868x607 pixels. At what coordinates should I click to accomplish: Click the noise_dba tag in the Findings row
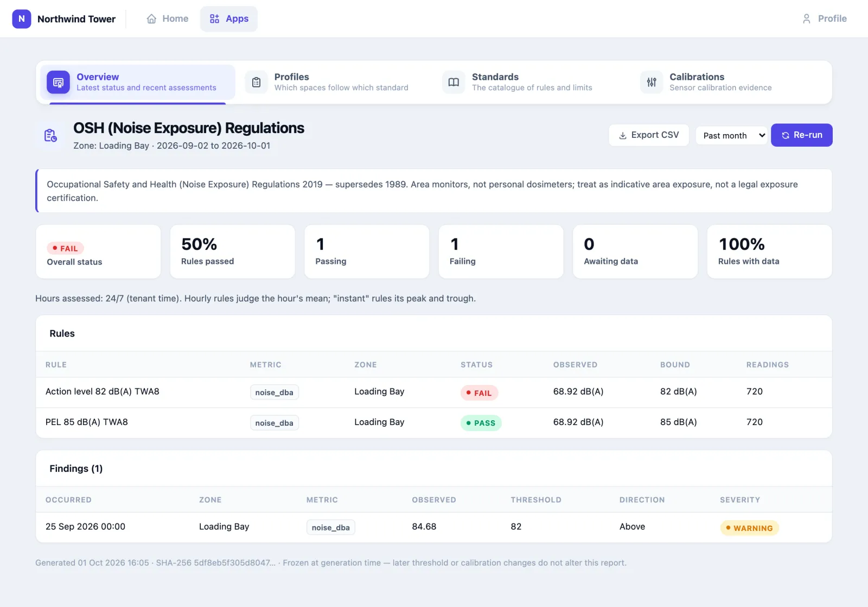(331, 528)
